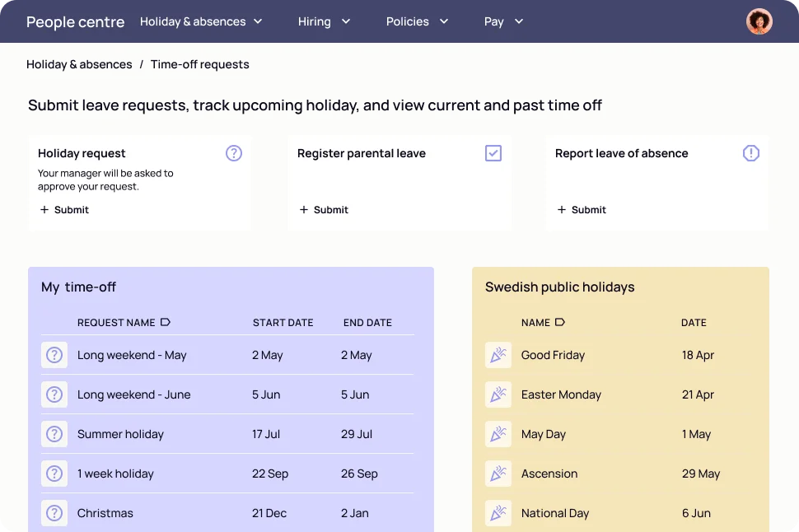Submit Register parental leave

(x=324, y=209)
